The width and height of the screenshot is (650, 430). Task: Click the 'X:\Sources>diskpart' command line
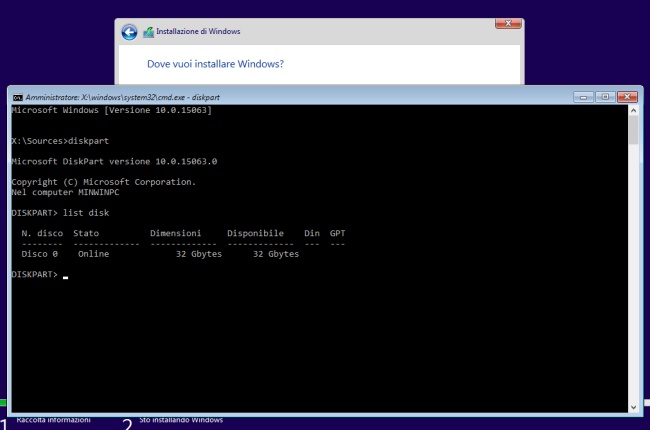[x=60, y=141]
